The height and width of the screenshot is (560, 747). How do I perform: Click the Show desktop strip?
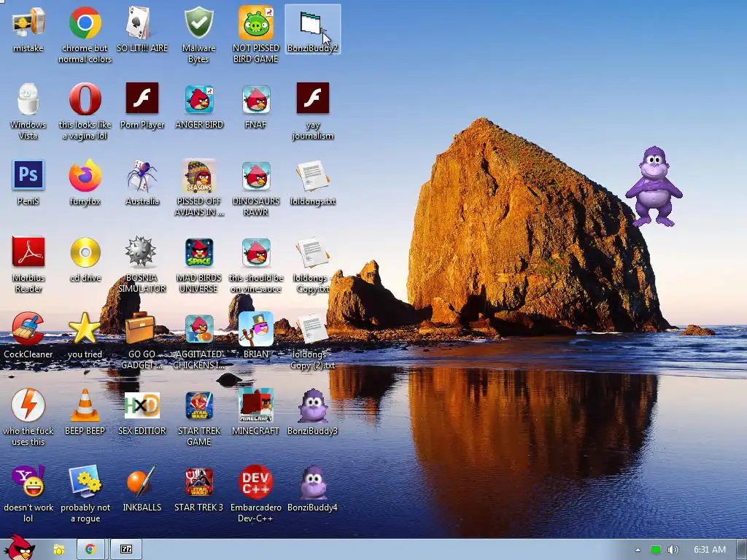tap(741, 550)
